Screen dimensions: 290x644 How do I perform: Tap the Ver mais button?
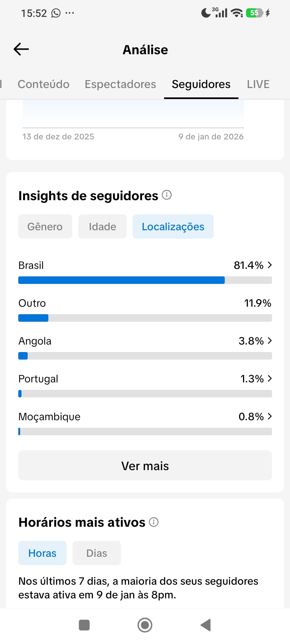click(x=145, y=466)
